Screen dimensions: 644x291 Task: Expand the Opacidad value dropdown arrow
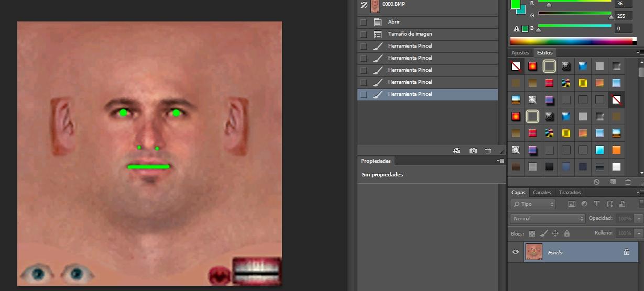pos(638,218)
